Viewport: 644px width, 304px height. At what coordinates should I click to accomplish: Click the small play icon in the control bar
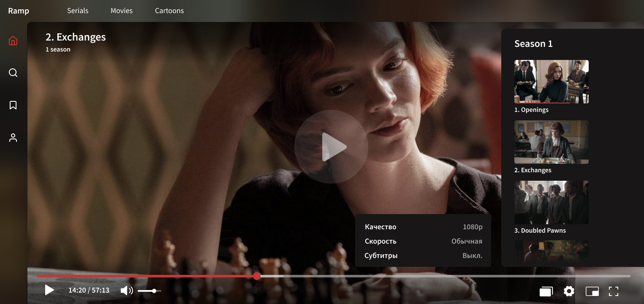click(49, 290)
